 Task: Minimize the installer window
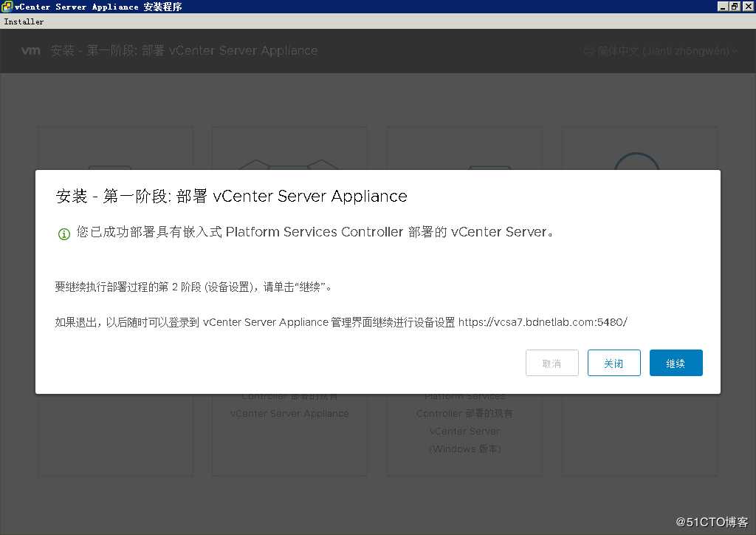tap(722, 6)
